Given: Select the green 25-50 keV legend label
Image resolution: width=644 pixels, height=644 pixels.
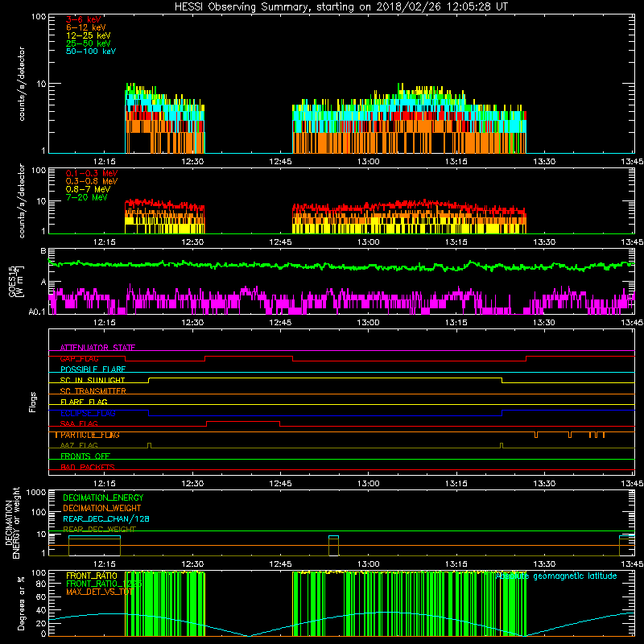Looking at the screenshot, I should (x=89, y=43).
